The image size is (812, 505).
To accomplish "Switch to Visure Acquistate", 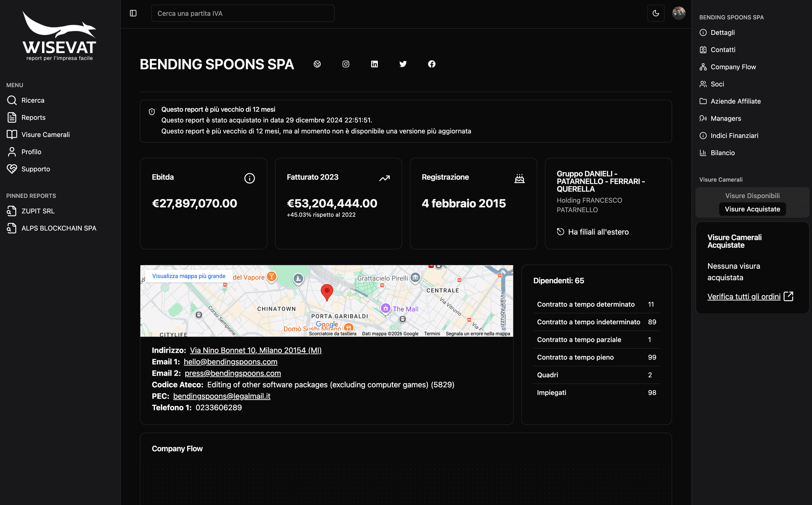I will coord(752,209).
